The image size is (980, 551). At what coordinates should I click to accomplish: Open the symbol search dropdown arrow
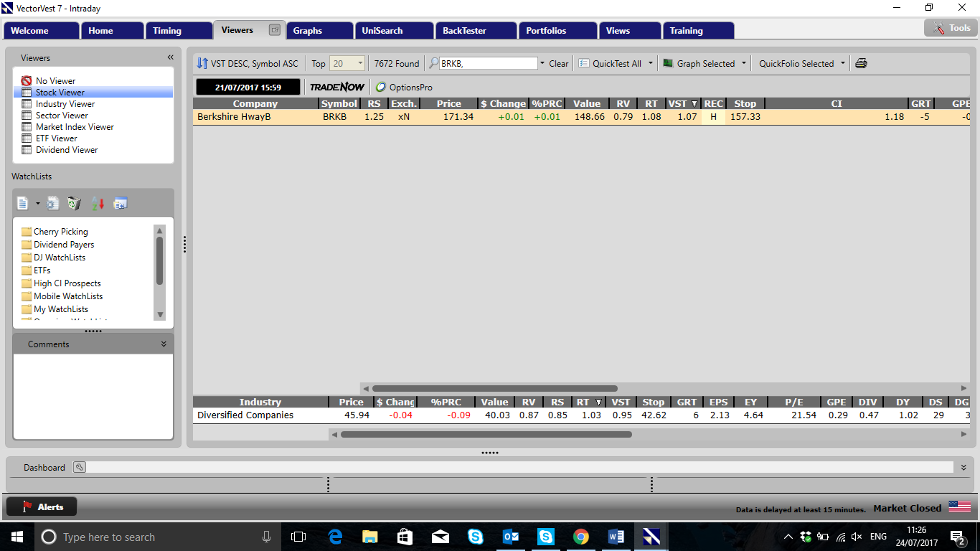542,63
